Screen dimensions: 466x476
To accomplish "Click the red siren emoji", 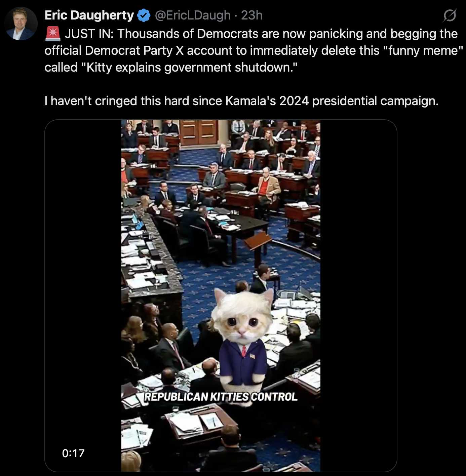I will (x=52, y=34).
